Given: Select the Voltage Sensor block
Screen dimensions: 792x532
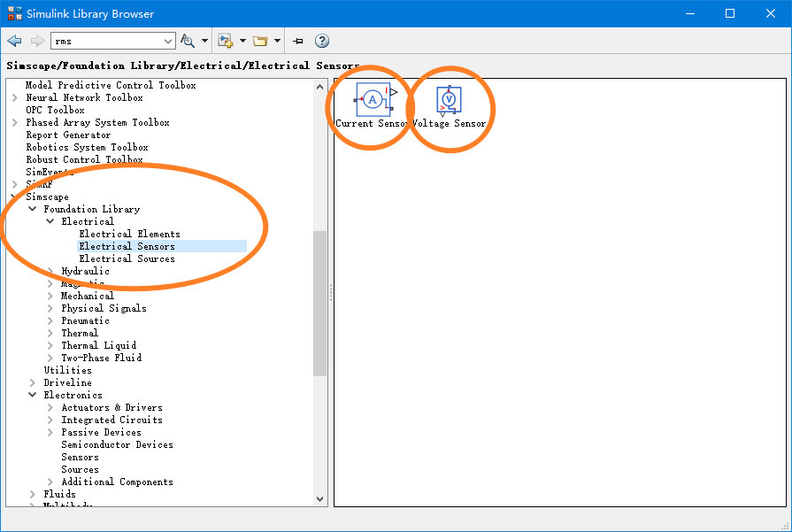Looking at the screenshot, I should [449, 107].
